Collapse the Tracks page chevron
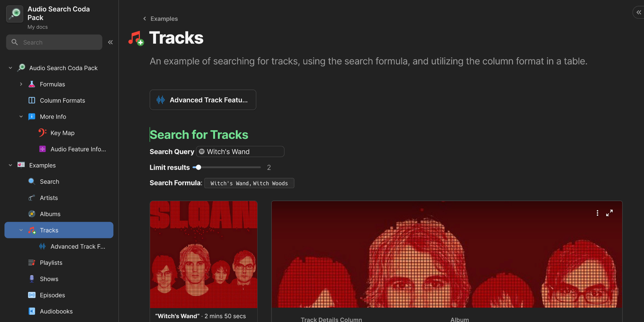 (21, 230)
